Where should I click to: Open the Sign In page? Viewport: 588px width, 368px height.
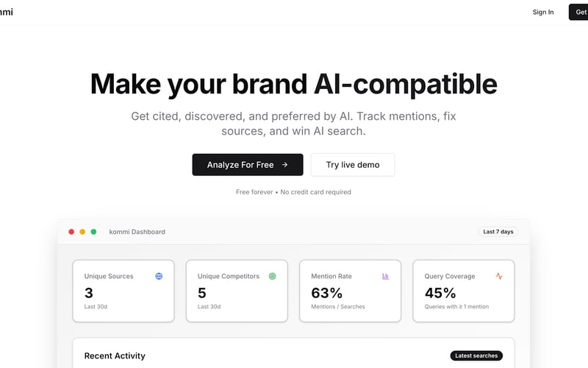point(543,12)
